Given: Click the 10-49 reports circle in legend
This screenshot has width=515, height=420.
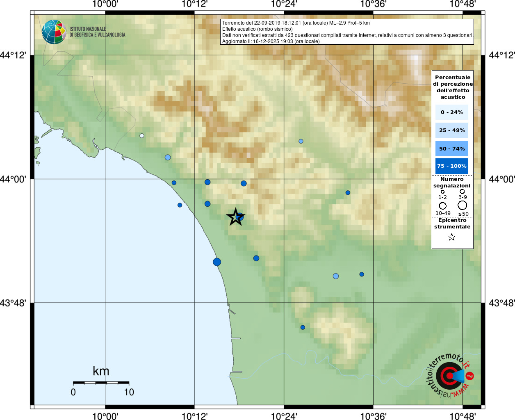Looking at the screenshot, I should coord(443,205).
